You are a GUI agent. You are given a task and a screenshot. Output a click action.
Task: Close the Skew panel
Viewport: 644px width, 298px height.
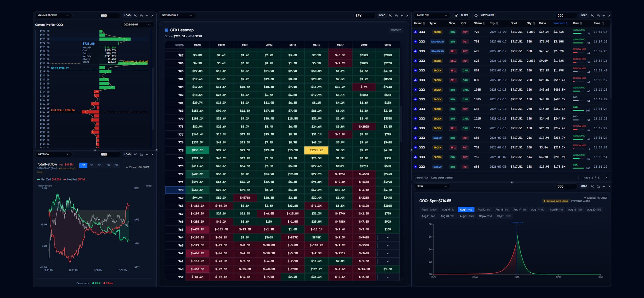point(609,186)
